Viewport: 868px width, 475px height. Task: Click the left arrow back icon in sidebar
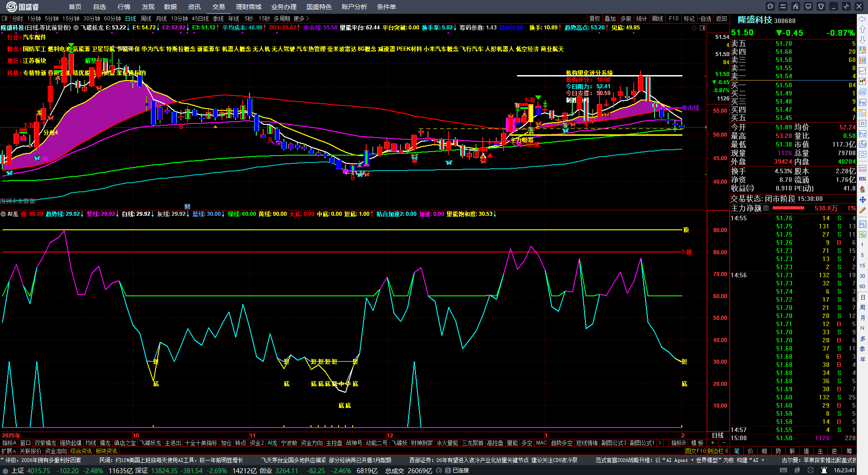click(x=863, y=19)
